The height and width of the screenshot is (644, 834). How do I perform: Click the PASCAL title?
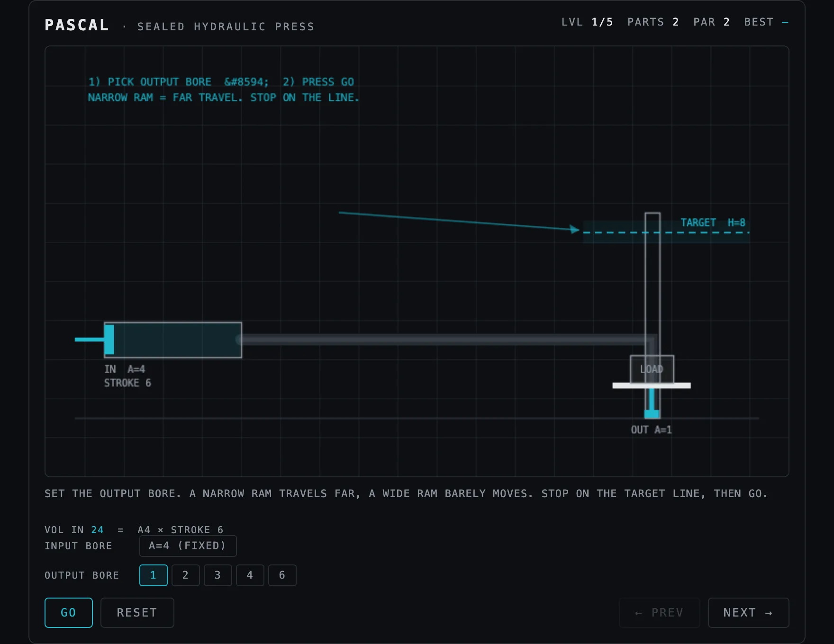point(77,25)
